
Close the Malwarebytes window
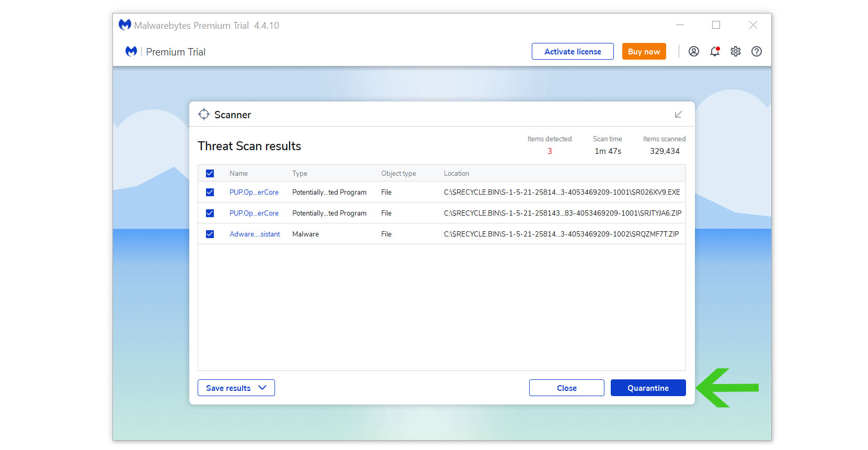pos(753,25)
